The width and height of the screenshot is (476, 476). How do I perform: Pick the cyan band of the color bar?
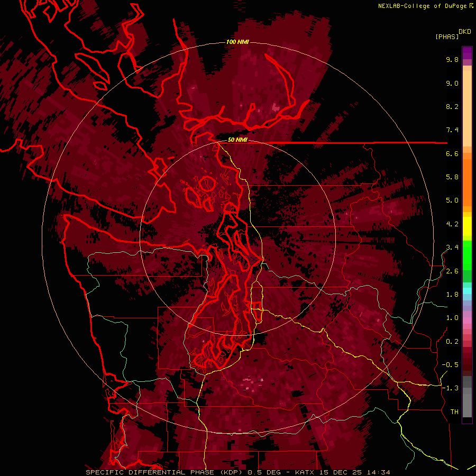point(467,290)
